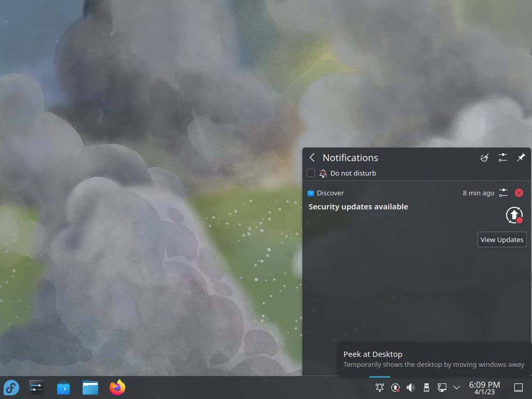Open removable devices tray icon
Image resolution: width=532 pixels, height=399 pixels.
pos(427,388)
